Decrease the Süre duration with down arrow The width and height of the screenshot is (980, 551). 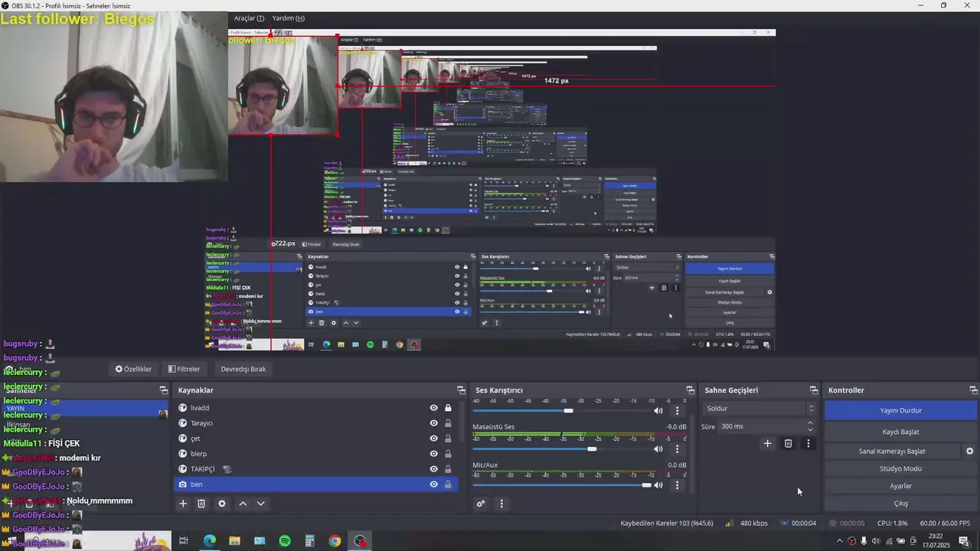point(810,430)
